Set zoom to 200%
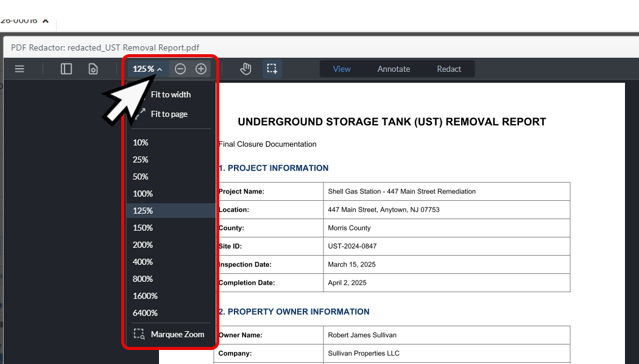639x364 pixels. (x=143, y=245)
